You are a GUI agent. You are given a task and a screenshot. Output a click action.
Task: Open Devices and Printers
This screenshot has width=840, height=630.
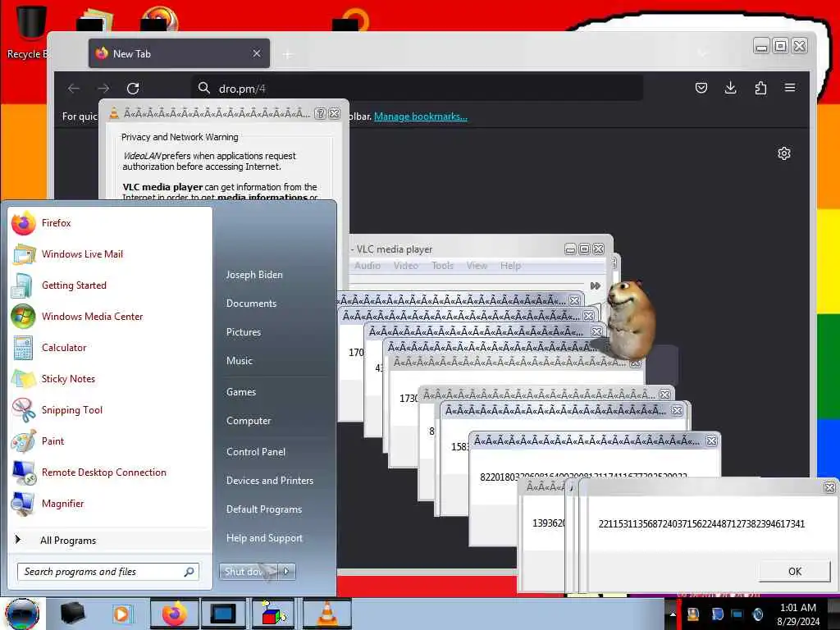[269, 481]
